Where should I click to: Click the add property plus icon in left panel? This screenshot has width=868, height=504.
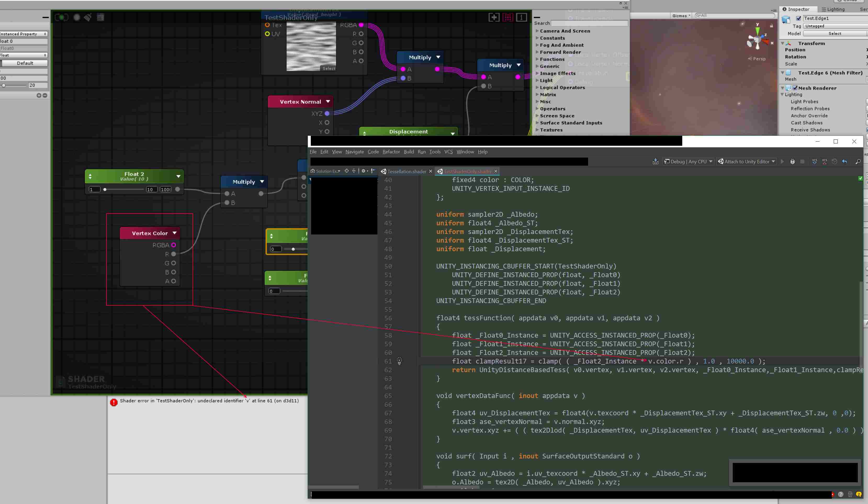pyautogui.click(x=39, y=96)
